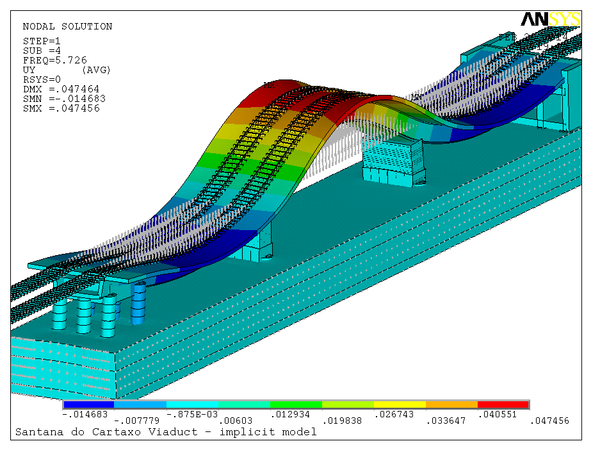Click the 'SUB =4' label
Viewport: 600px width, 450px height.
click(41, 51)
